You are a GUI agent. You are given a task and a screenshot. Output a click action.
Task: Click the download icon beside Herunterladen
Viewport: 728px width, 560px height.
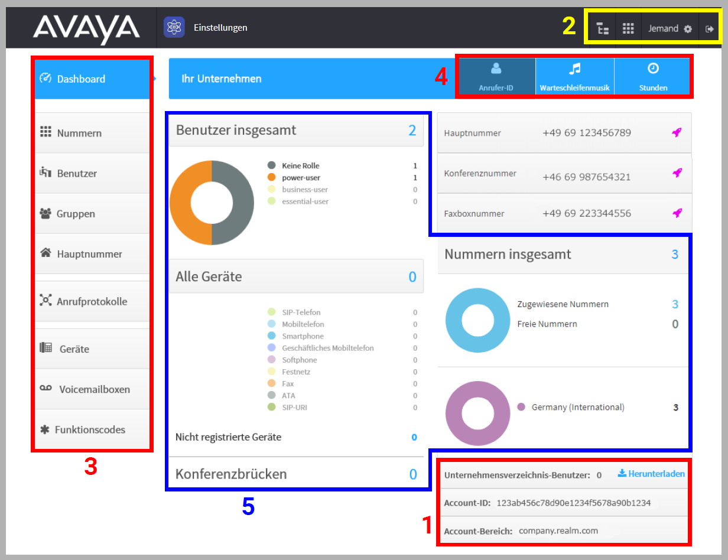pos(622,473)
